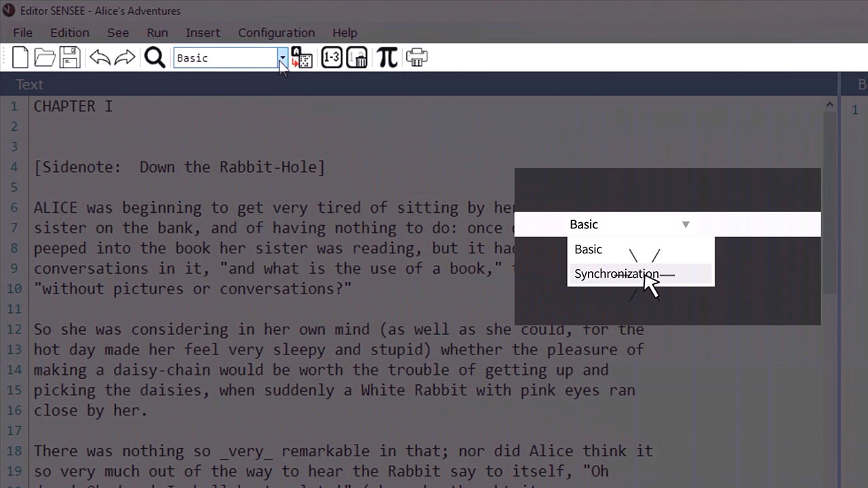Choose Basic option in the magnified dropdown list

coord(641,249)
